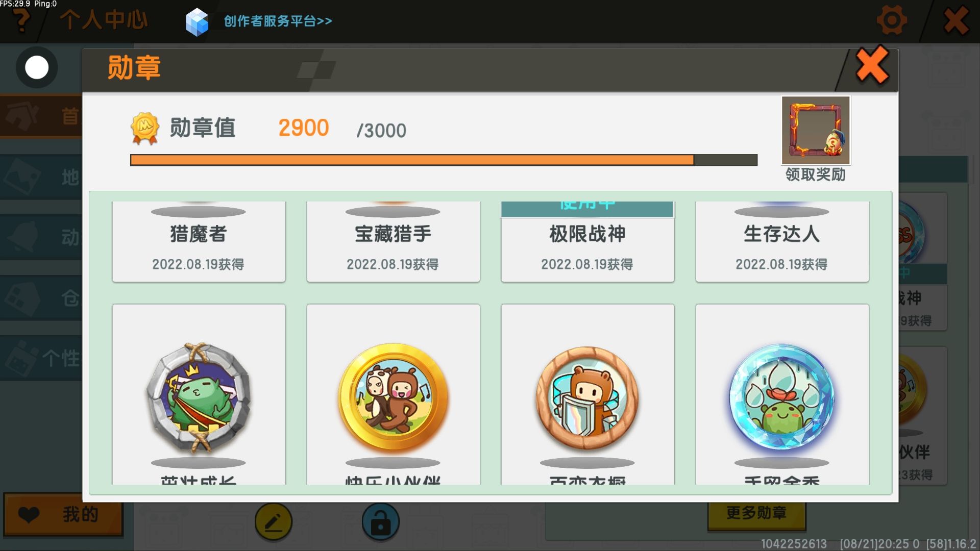Open settings with the orange gear icon
Screen dimensions: 980x551
[x=892, y=20]
